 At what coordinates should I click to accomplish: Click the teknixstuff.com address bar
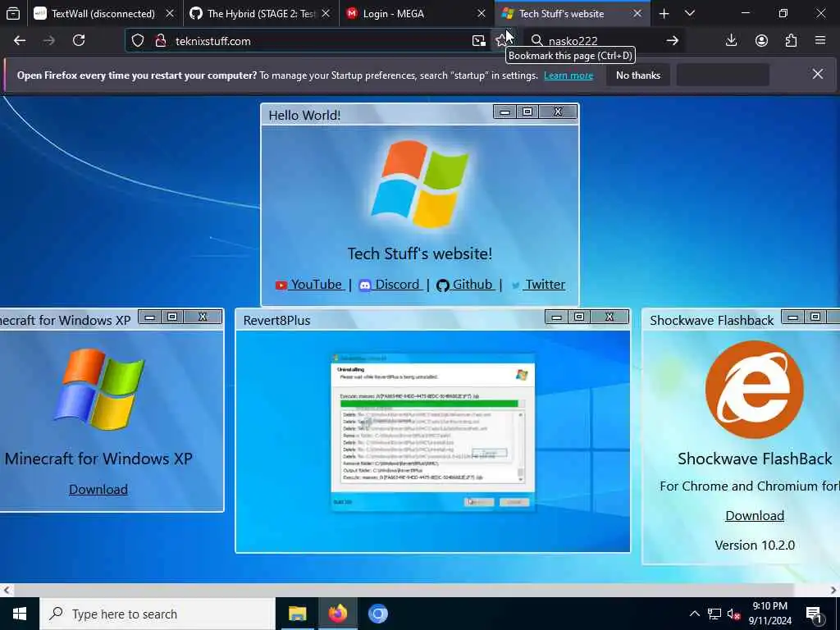tap(322, 41)
